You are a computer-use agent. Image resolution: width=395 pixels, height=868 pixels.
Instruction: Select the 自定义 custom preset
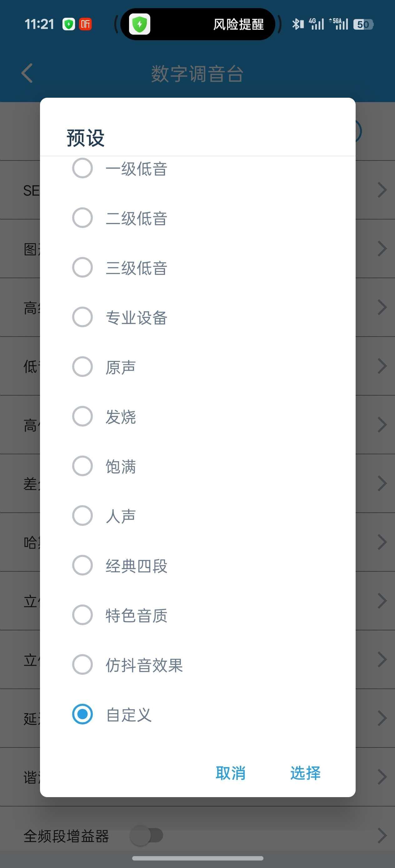82,714
